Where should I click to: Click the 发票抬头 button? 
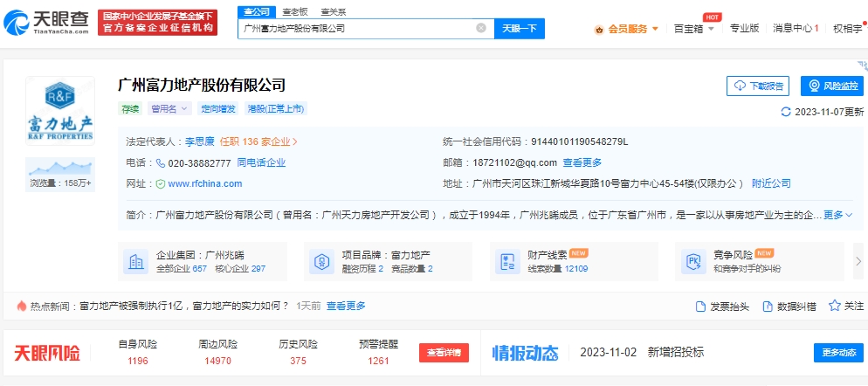(722, 307)
